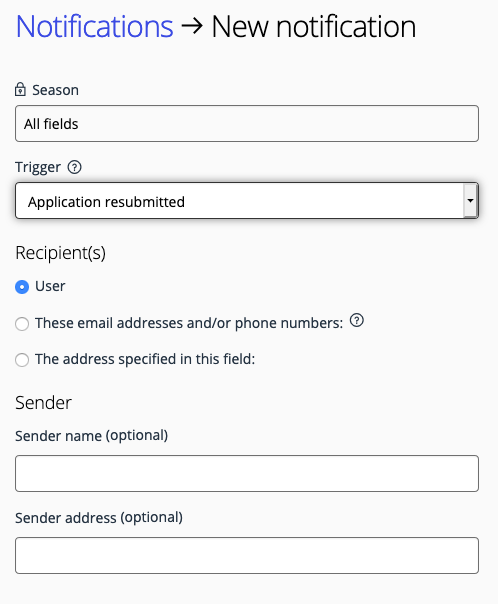The width and height of the screenshot is (498, 604).
Task: Focus the Sender address input field
Action: click(247, 555)
